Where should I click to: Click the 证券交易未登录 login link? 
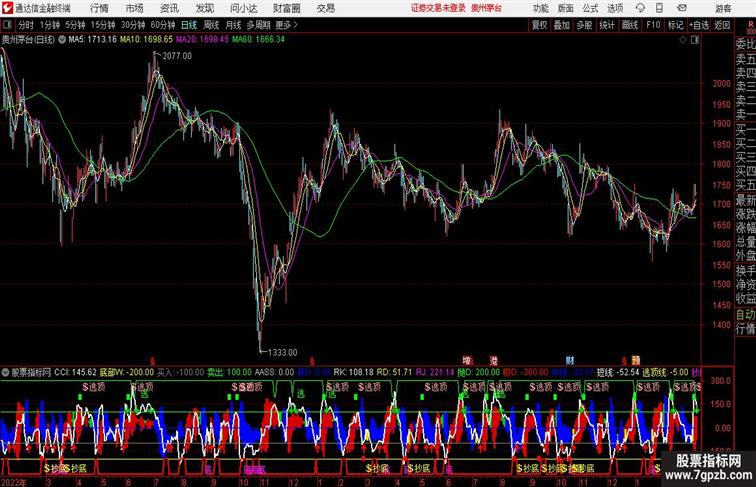tap(438, 8)
